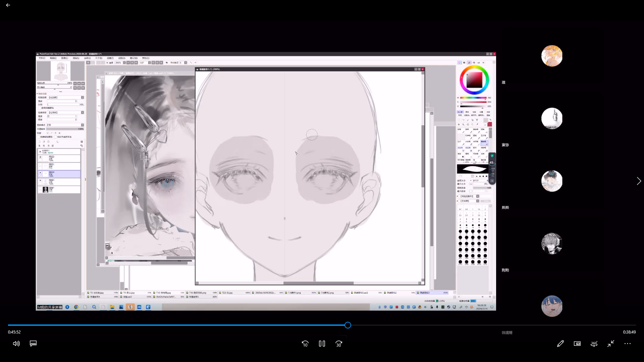The width and height of the screenshot is (644, 362).
Task: Open the blending mode 正常 dropdown
Action: [83, 125]
